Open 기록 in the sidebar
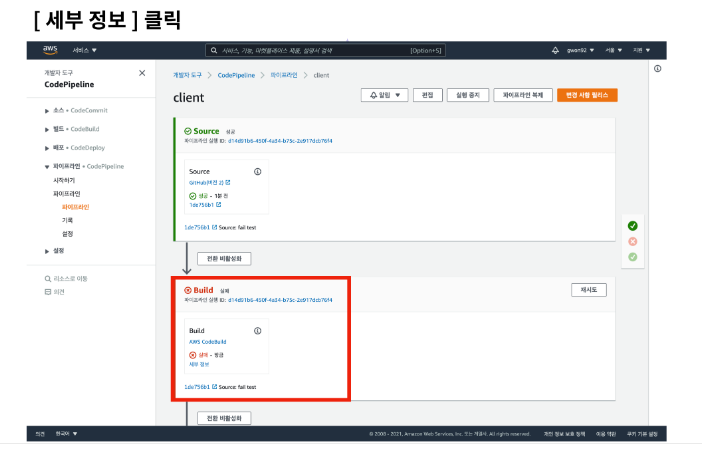 coord(67,220)
